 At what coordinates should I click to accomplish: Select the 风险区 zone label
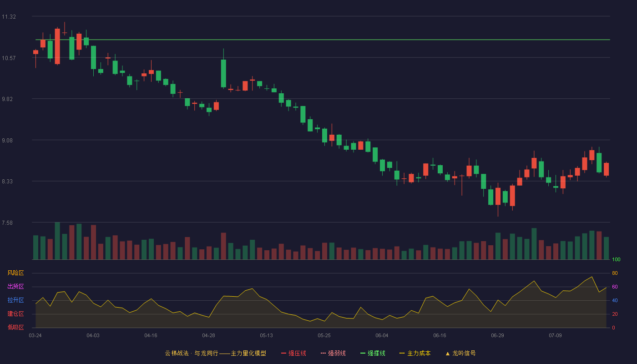[16, 273]
